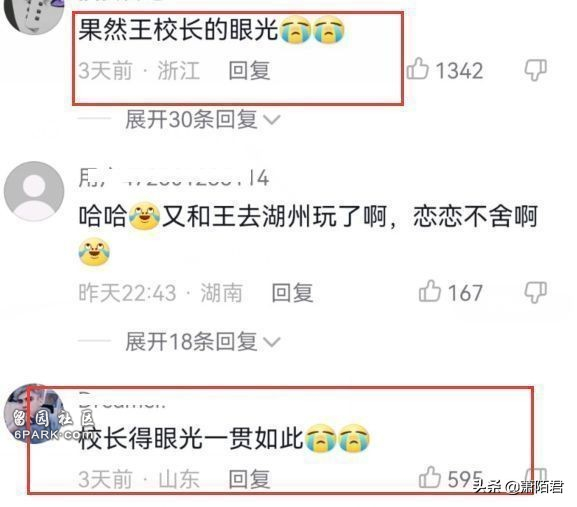Dislike the 果然王校长的眼光 comment
This screenshot has height=507, width=577.
[535, 70]
